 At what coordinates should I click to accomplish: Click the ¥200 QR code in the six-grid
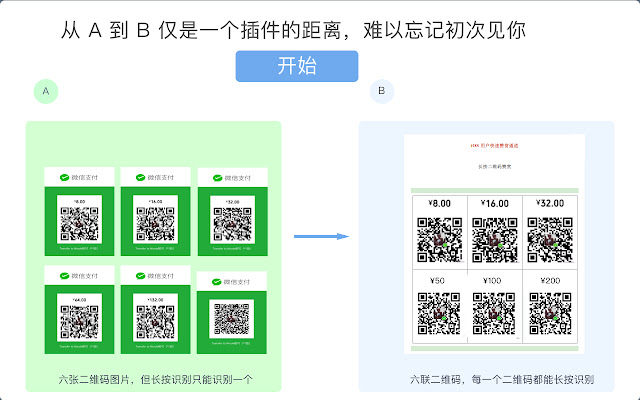point(550,310)
